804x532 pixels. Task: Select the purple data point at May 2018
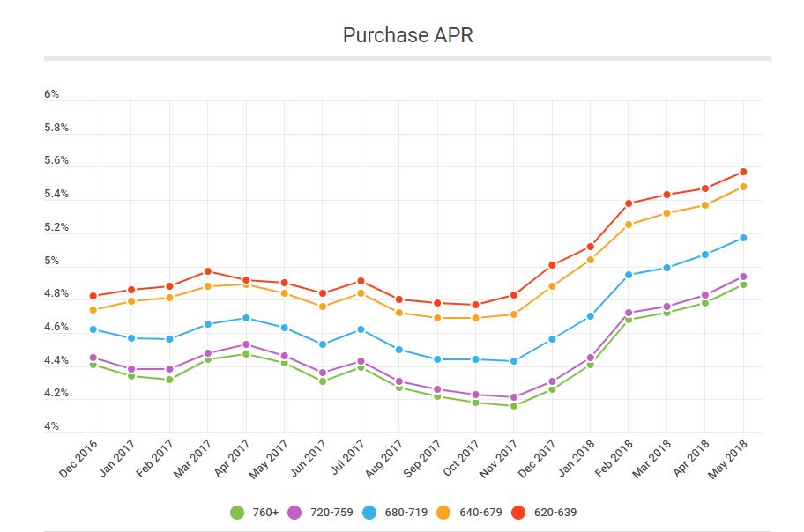(x=743, y=277)
